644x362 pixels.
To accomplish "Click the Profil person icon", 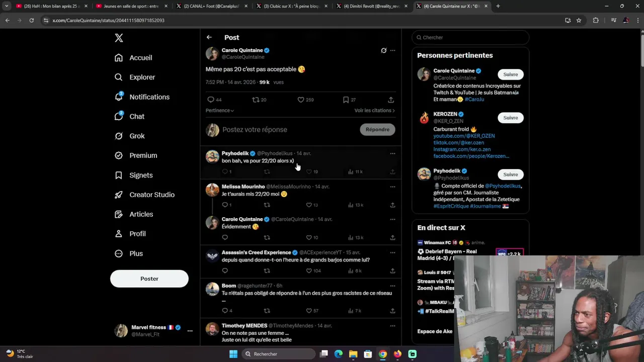I will pyautogui.click(x=119, y=234).
